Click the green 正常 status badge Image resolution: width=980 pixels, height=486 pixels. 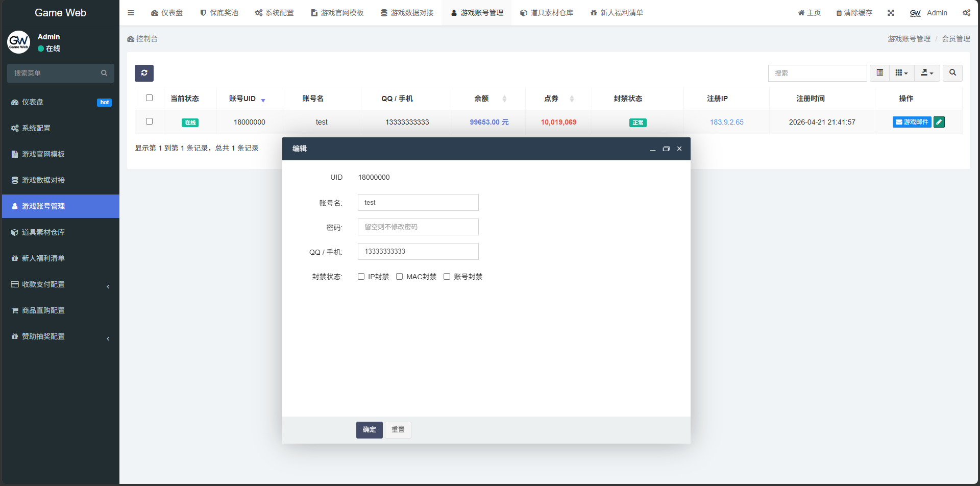pos(638,123)
